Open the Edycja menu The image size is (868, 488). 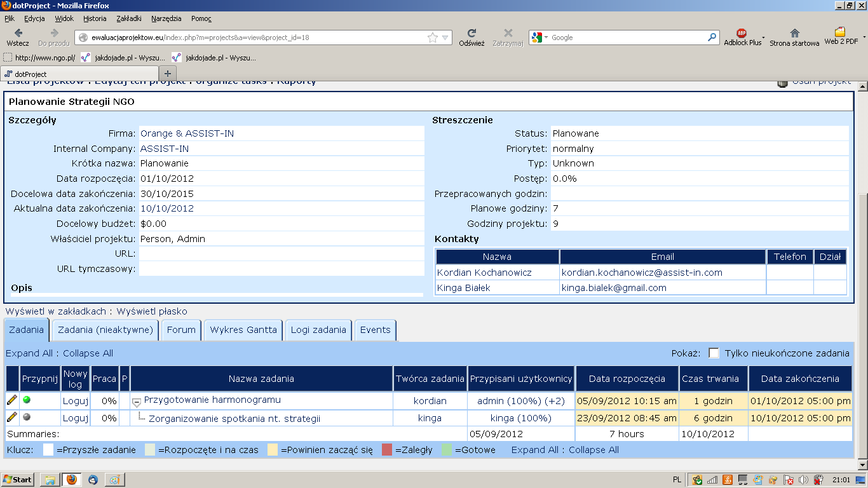34,18
